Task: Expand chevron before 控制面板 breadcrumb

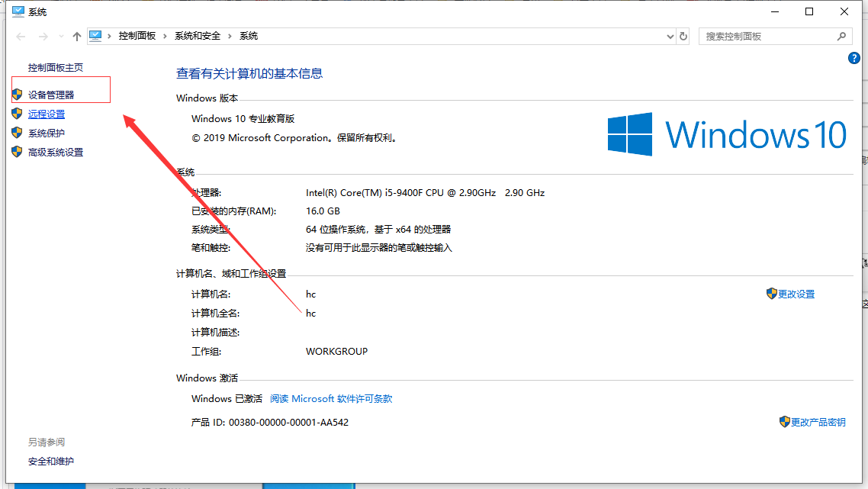Action: tap(110, 36)
